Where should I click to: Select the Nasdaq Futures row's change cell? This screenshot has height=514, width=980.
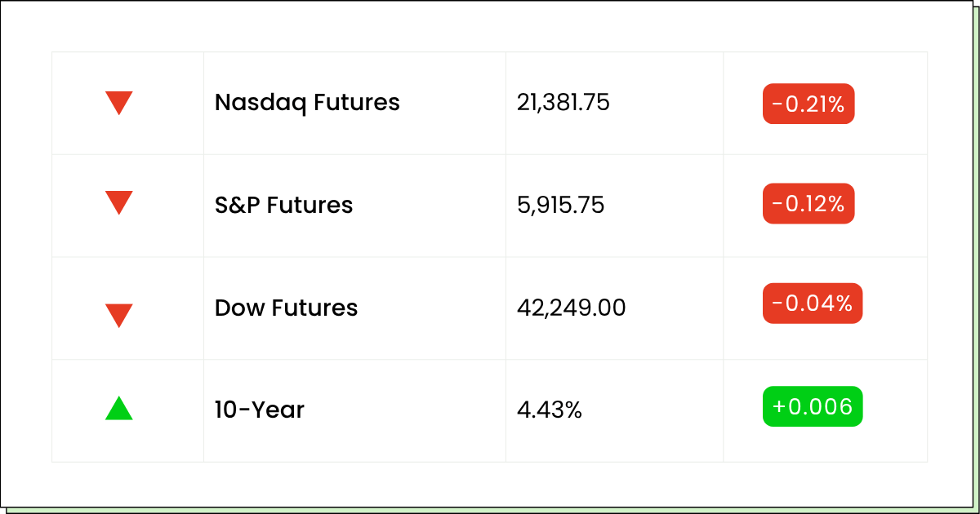tap(825, 104)
